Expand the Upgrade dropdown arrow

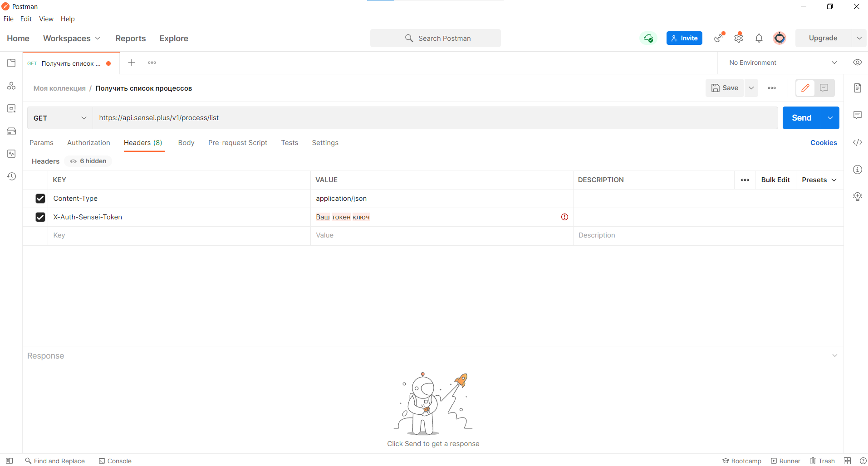[859, 38]
